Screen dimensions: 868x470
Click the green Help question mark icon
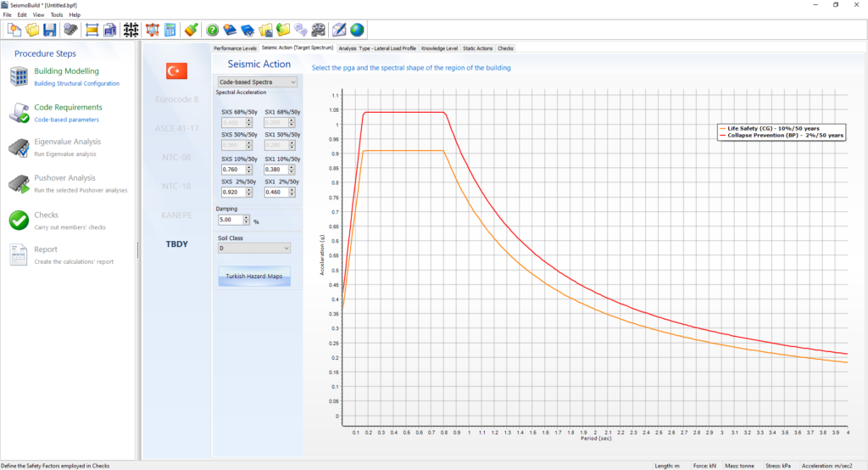click(x=212, y=30)
